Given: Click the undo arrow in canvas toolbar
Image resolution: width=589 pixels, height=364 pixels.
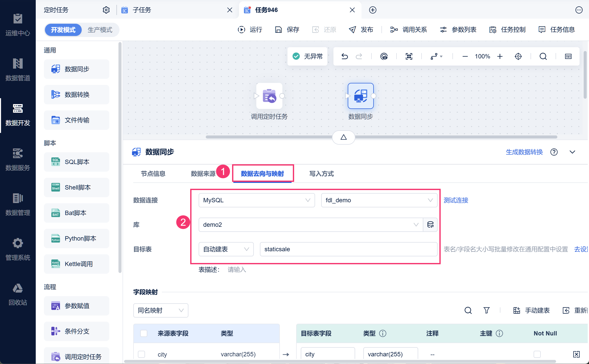Looking at the screenshot, I should point(345,56).
